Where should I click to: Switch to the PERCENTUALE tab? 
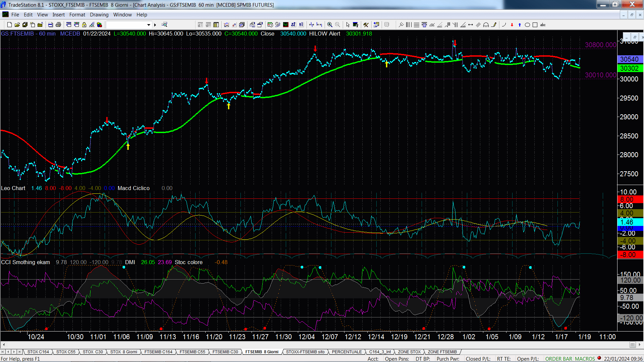(347, 352)
